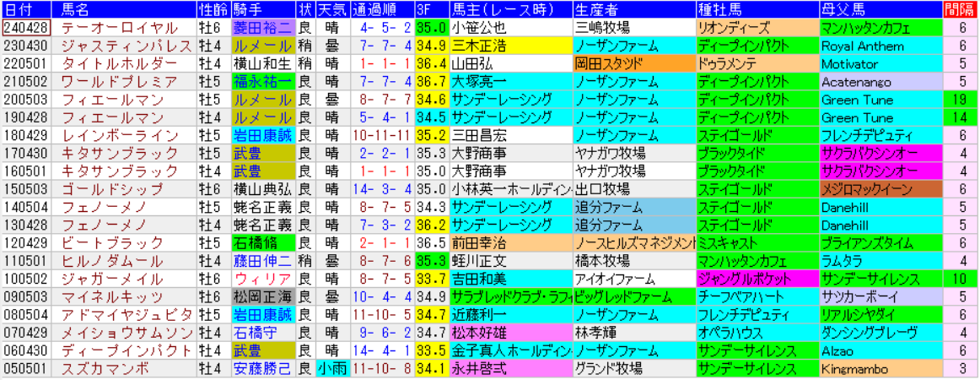
Task: Select jockey 福永祐一
Action: click(x=263, y=82)
